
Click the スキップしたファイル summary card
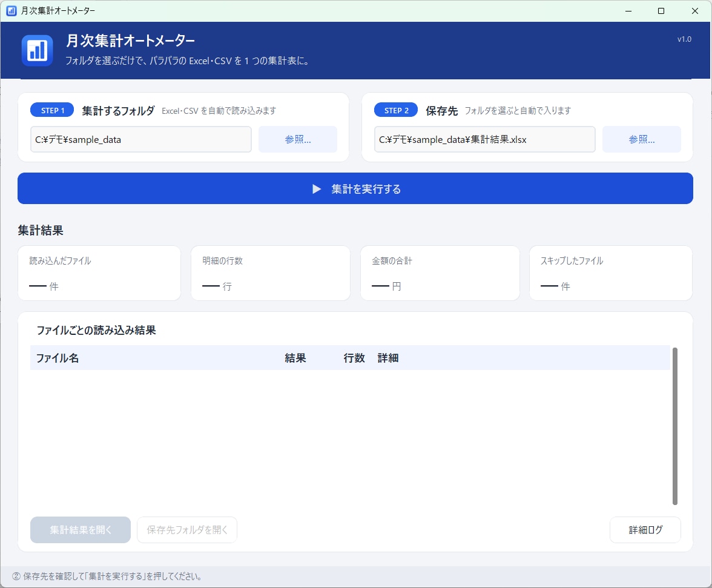pyautogui.click(x=611, y=273)
